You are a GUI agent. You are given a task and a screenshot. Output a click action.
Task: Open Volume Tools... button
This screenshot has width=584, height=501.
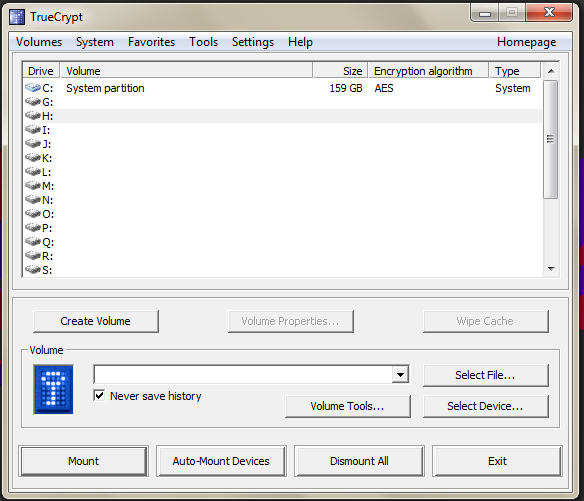pos(348,406)
